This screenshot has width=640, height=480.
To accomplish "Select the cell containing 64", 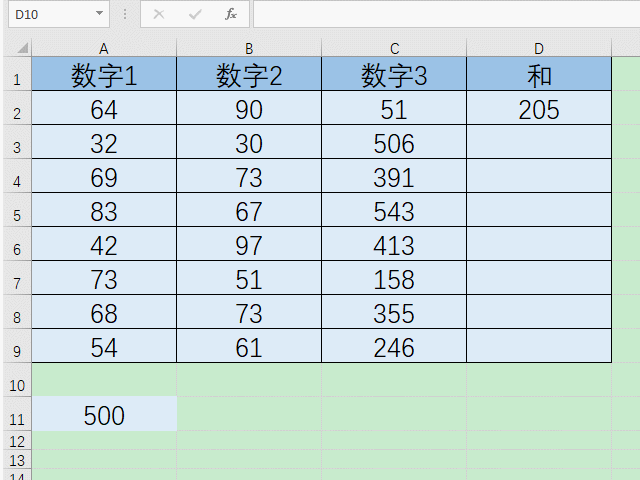I will click(x=104, y=108).
